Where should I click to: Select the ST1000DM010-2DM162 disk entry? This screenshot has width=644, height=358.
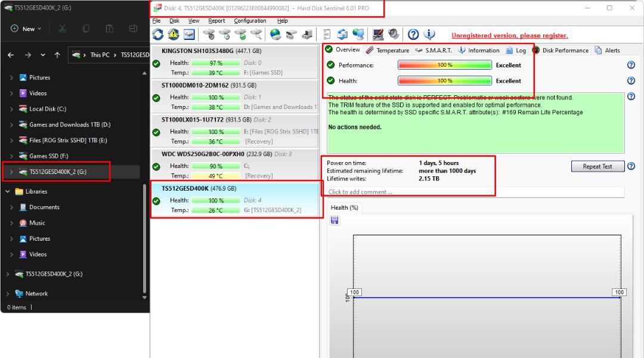click(x=234, y=96)
